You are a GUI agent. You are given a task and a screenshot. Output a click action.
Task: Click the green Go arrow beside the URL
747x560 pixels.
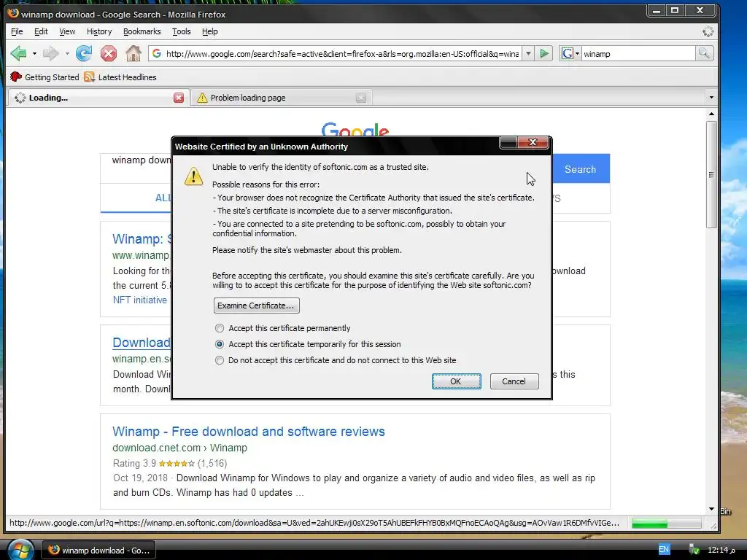[x=543, y=53]
